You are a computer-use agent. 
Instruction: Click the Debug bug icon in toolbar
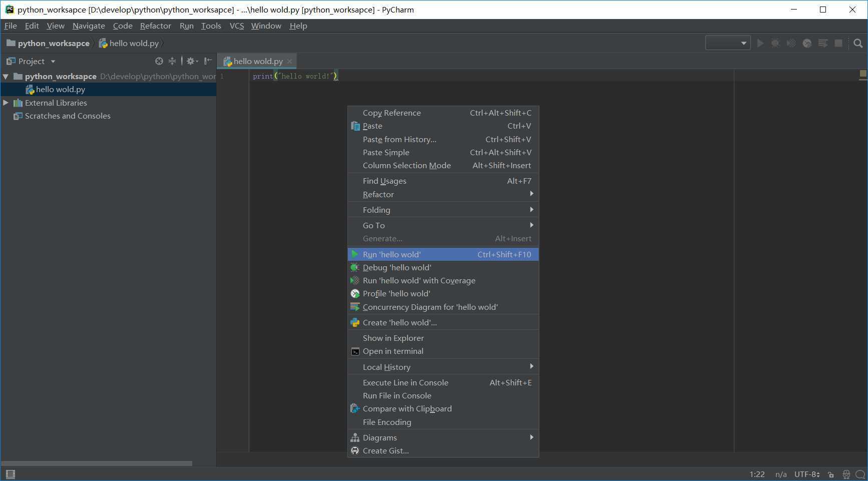click(x=775, y=43)
